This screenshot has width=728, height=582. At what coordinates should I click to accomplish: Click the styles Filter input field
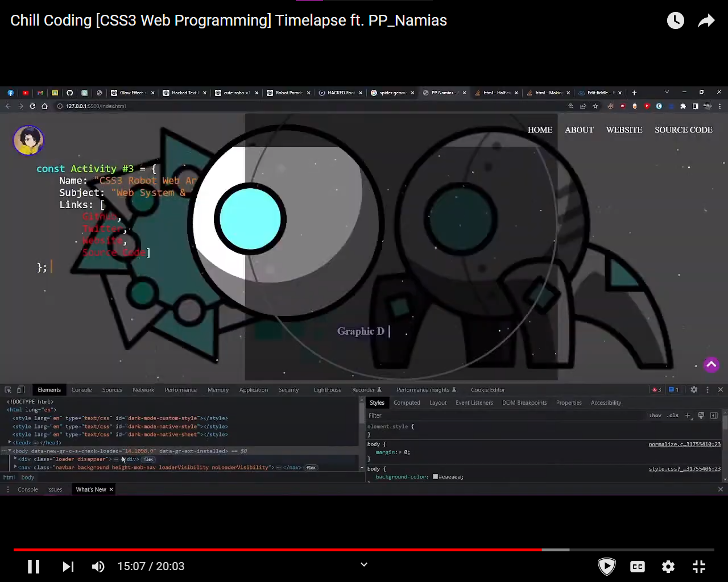[x=506, y=415]
